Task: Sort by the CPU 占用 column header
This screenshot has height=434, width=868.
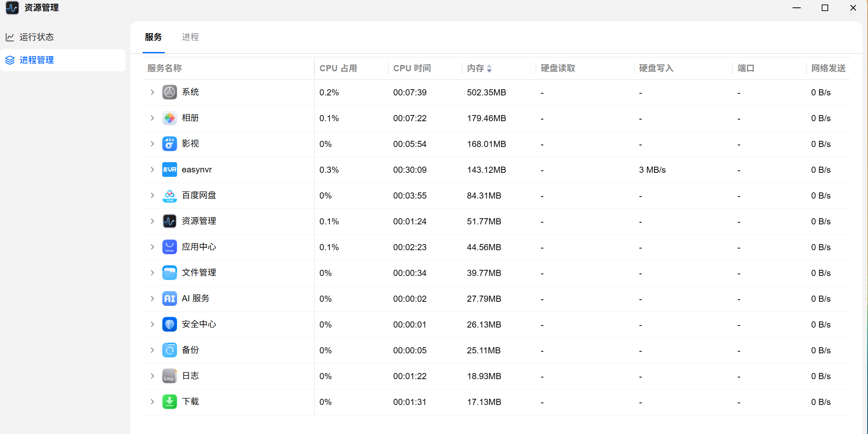Action: 338,68
